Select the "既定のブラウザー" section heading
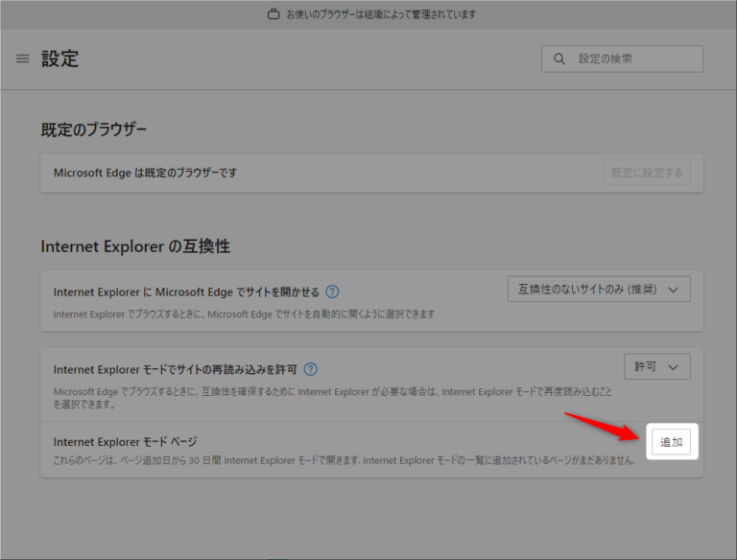 click(94, 130)
